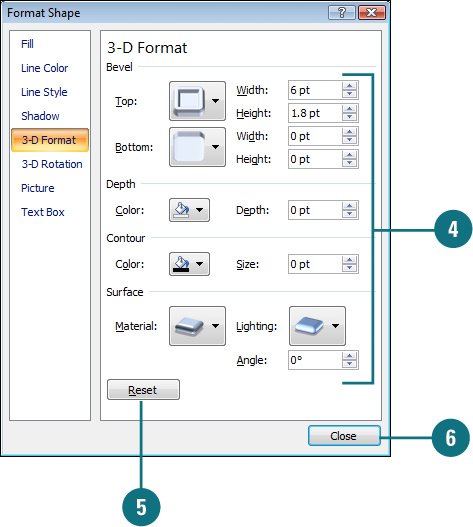Viewport: 473px width, 527px height.
Task: Click the help question mark button
Action: coord(342,13)
